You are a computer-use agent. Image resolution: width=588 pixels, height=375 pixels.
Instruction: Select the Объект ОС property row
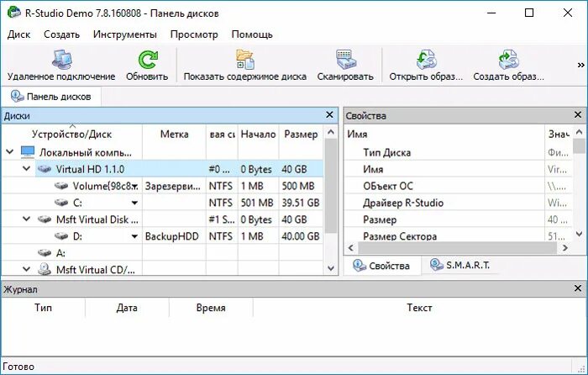click(x=459, y=186)
